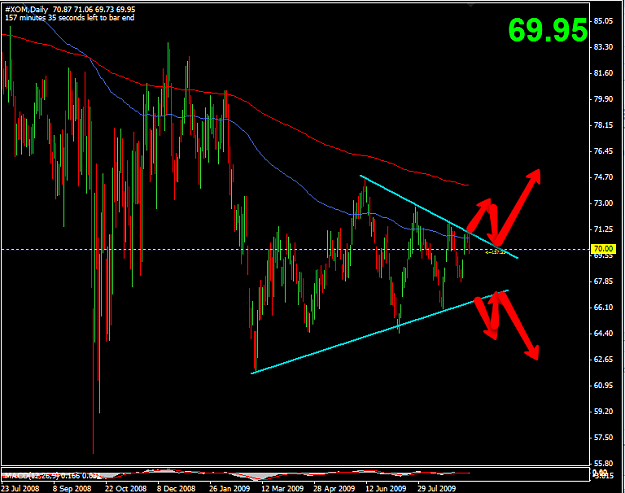Click the MACD indicator sub-window panel
The height and width of the screenshot is (493, 625).
tap(295, 474)
